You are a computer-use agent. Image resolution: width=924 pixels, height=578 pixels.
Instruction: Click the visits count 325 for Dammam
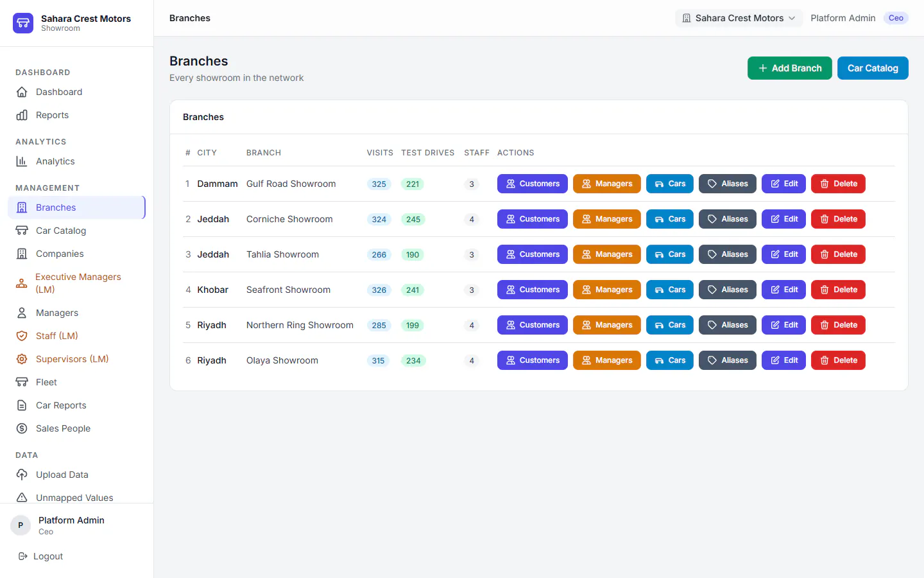click(x=379, y=184)
